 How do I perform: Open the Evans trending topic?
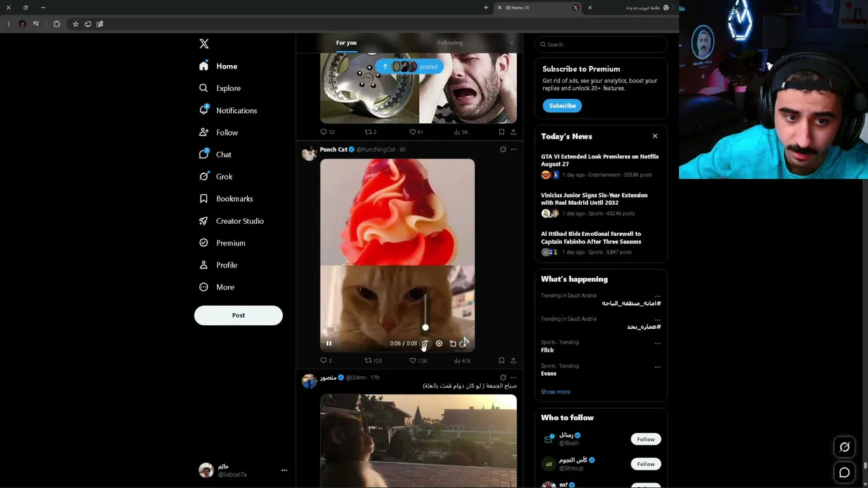tap(549, 373)
